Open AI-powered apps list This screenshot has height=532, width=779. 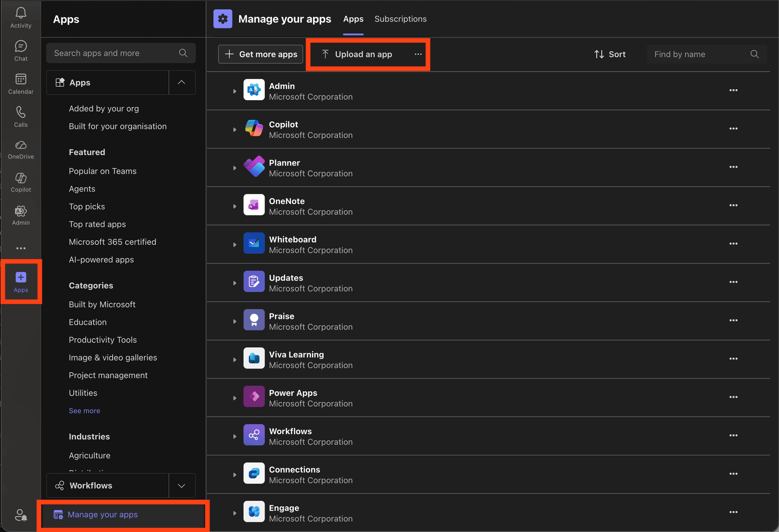pos(101,260)
